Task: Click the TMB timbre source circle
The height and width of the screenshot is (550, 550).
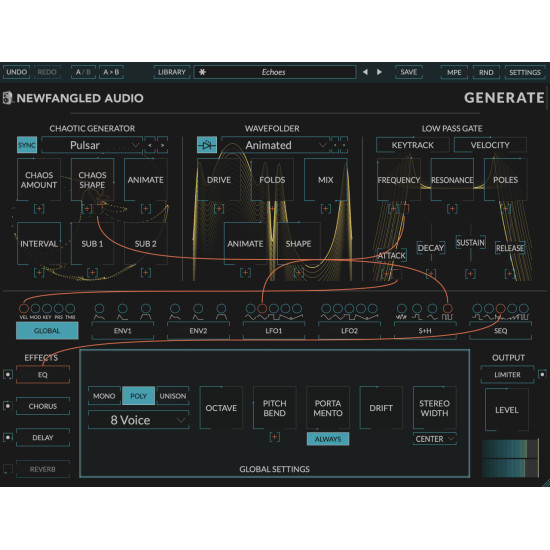Action: [70, 308]
